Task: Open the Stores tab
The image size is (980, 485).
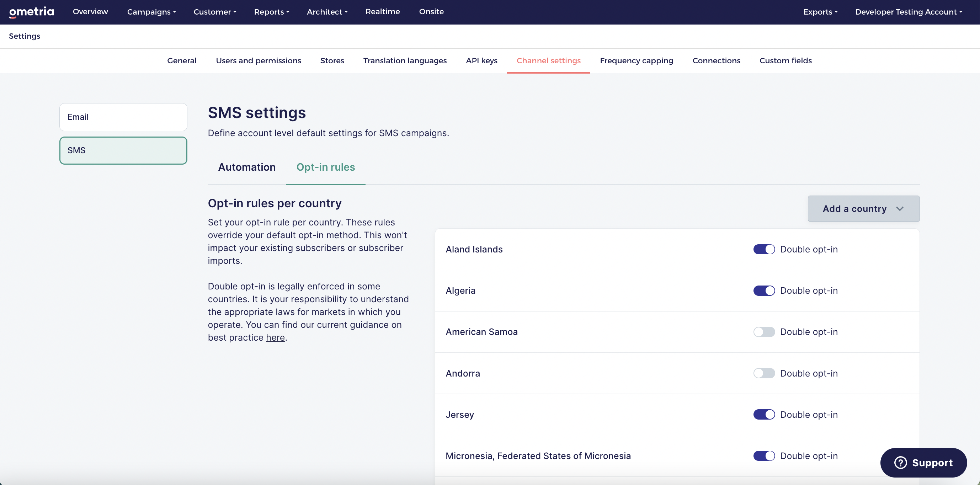Action: click(332, 61)
